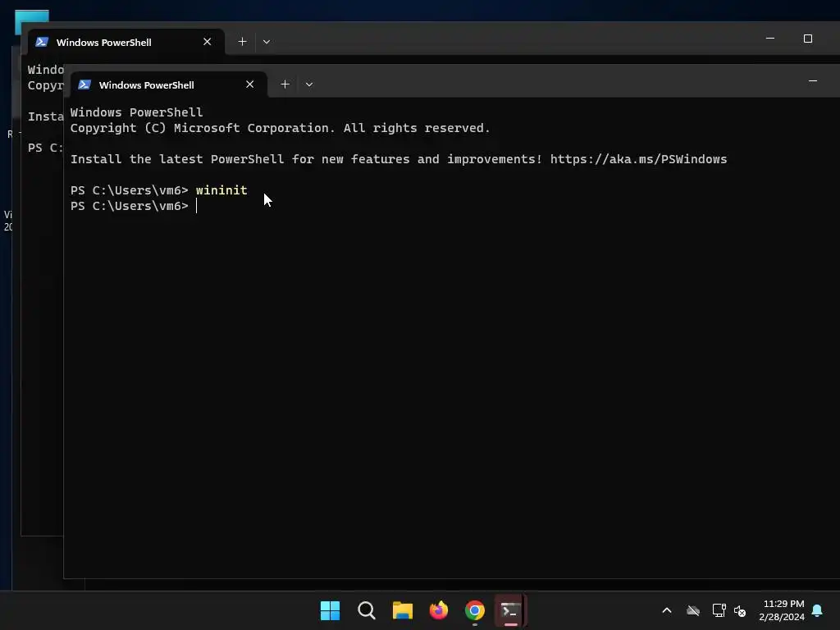Click the OneDrive cloud tray icon

click(x=693, y=610)
